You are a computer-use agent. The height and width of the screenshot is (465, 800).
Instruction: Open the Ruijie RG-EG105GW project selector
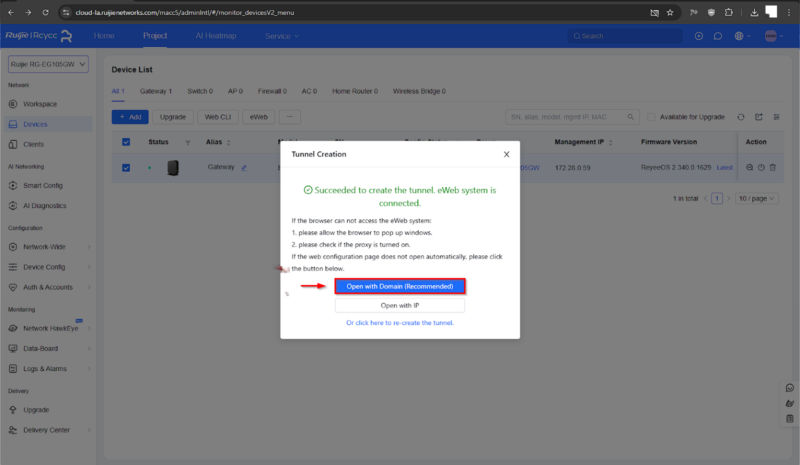tap(48, 64)
